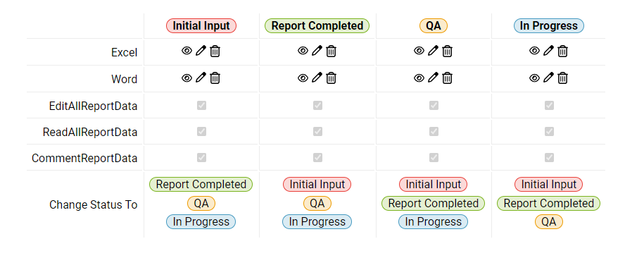Screen dimensions: 644x258
Task: Select the Initial Input status header
Action: pos(201,26)
